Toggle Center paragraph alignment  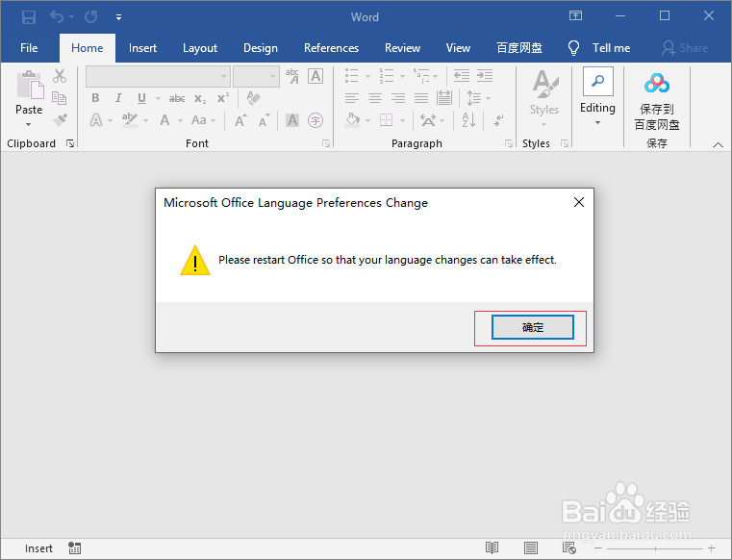[375, 98]
